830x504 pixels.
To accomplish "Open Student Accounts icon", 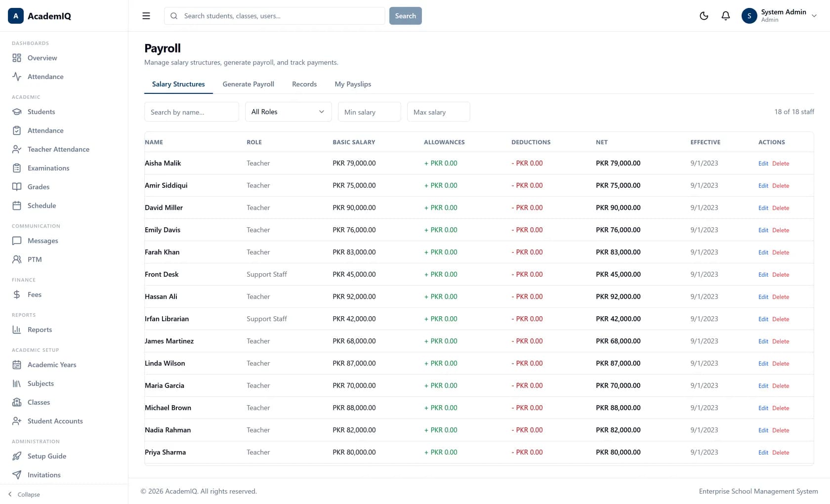I will 17,421.
